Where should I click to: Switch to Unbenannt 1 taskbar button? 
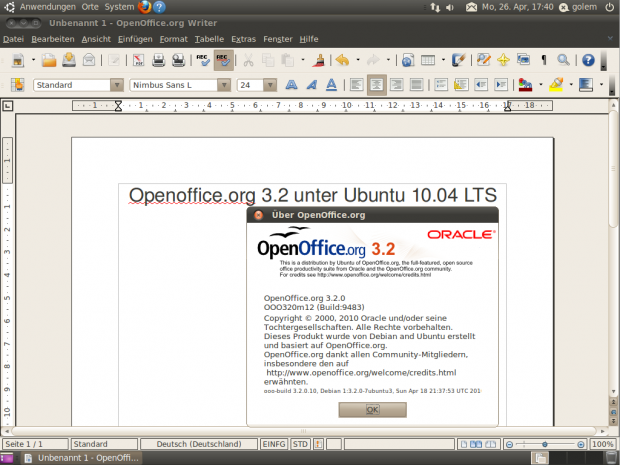point(81,458)
